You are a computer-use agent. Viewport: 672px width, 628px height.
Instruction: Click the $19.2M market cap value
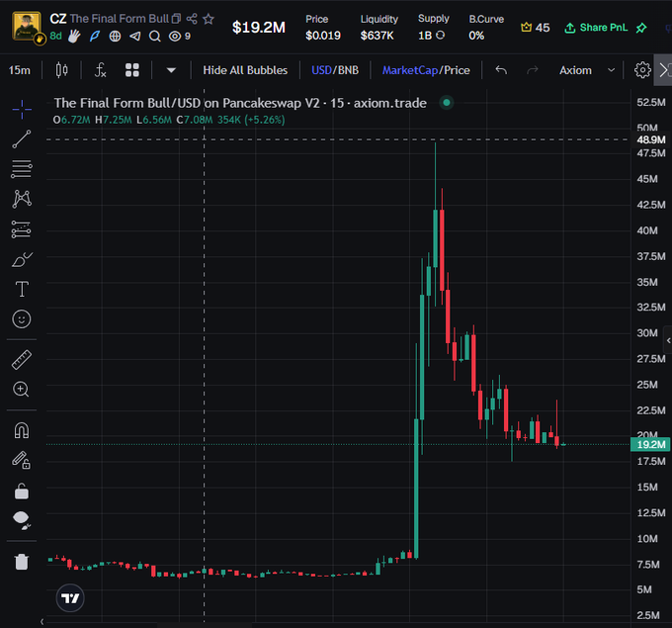coord(259,28)
